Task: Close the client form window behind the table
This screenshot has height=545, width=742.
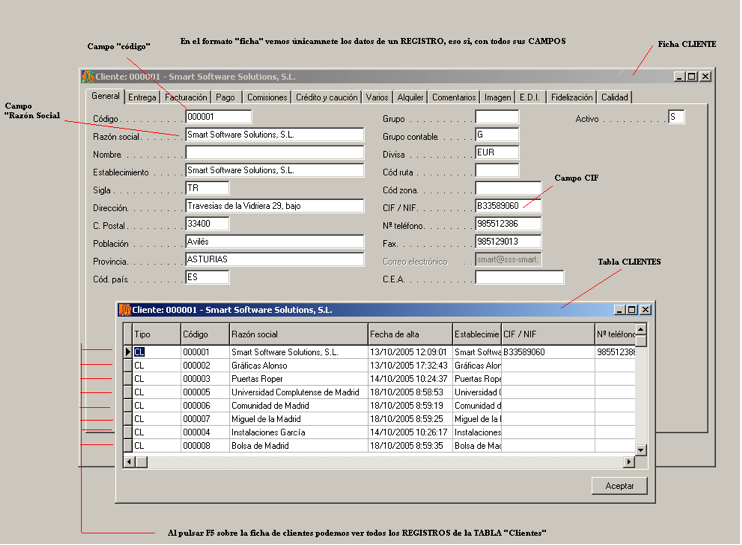Action: pyautogui.click(x=705, y=76)
